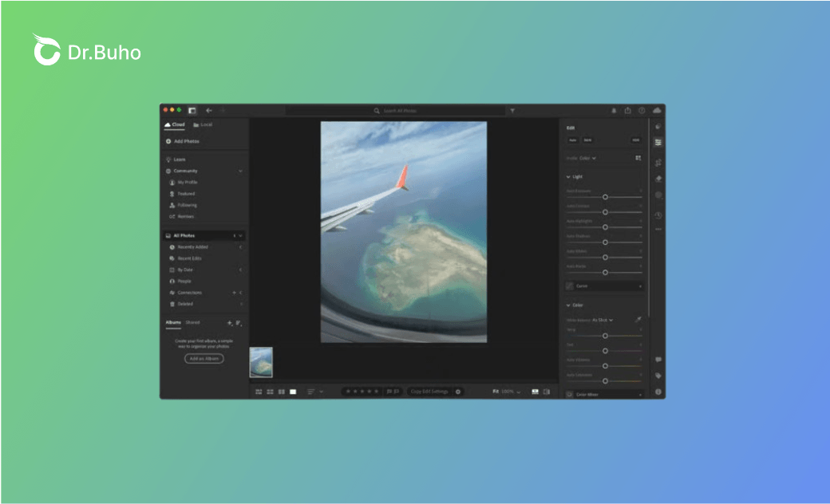This screenshot has width=830, height=504.
Task: Toggle the filmstrip visibility
Action: pos(535,392)
